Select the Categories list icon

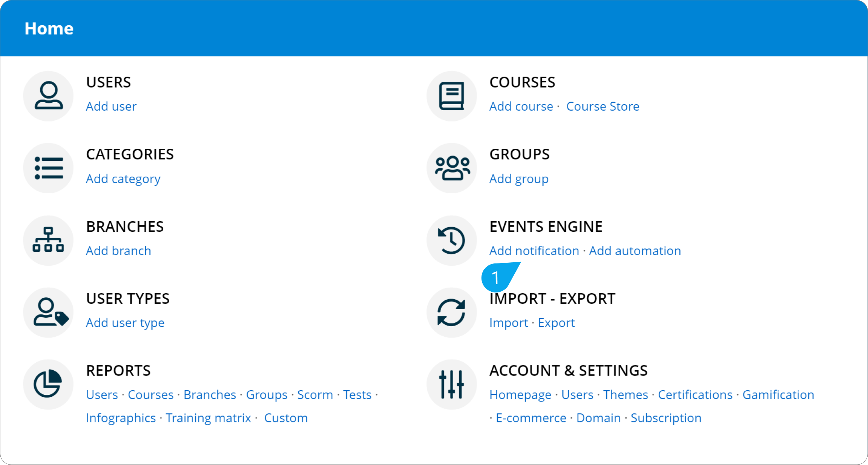(x=48, y=168)
